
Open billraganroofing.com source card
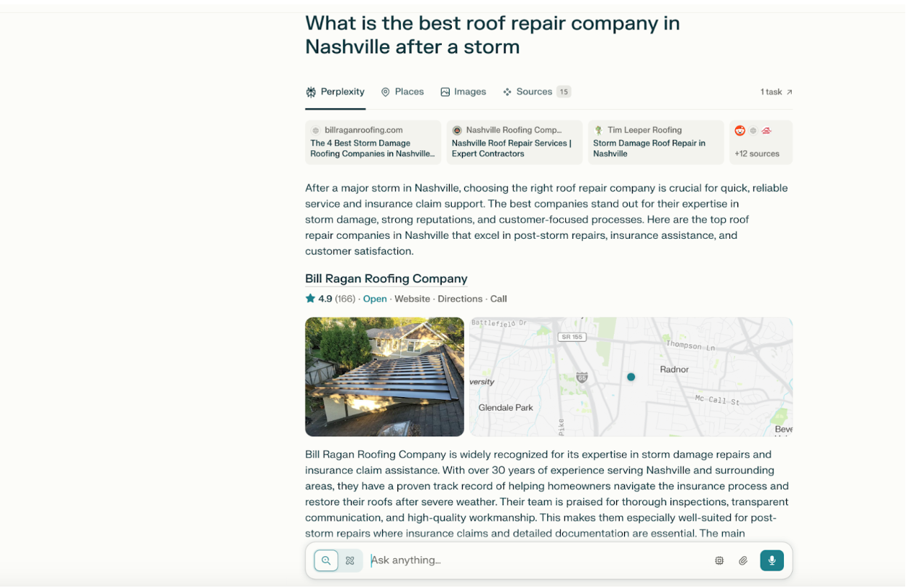[x=373, y=142]
